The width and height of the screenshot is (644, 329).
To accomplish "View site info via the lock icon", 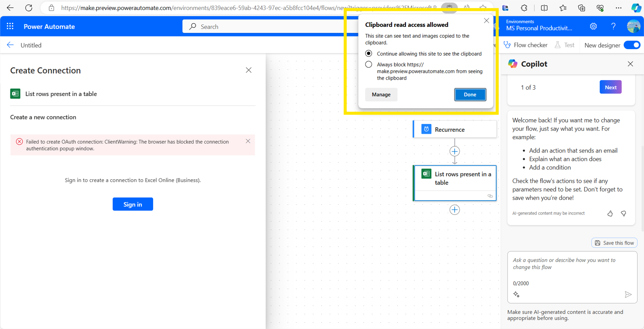I will coord(51,8).
